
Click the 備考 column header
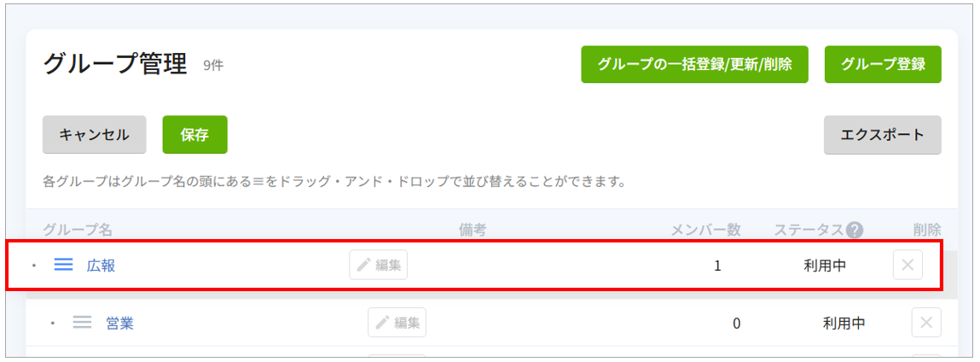coord(473,230)
